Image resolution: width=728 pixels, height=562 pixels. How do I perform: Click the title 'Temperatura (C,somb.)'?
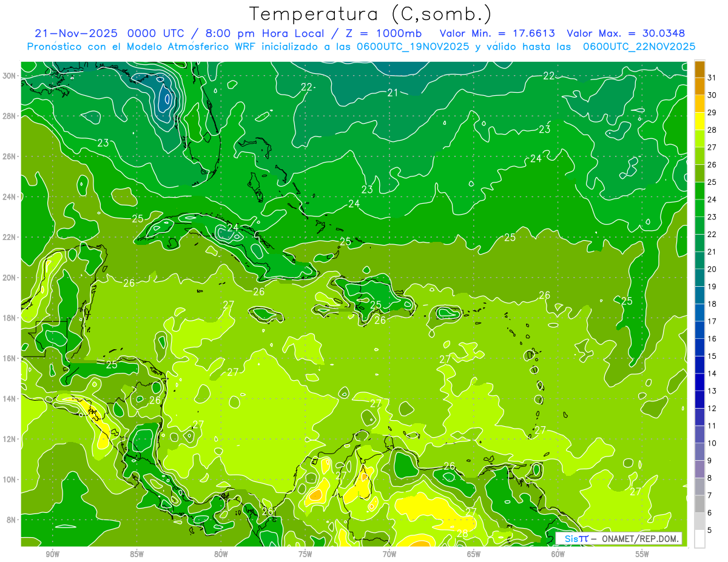371,14
